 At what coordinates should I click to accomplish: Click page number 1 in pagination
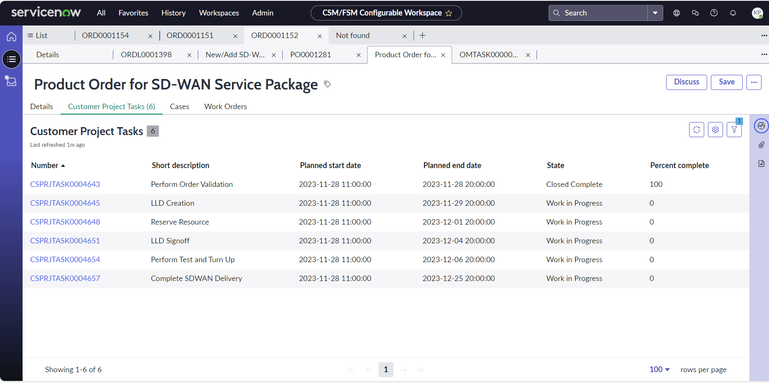coord(386,369)
